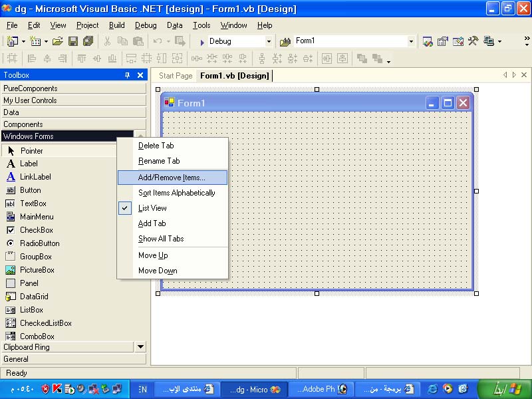Click the Toolbox scroll down arrow near Clipboard Ring

[140, 346]
